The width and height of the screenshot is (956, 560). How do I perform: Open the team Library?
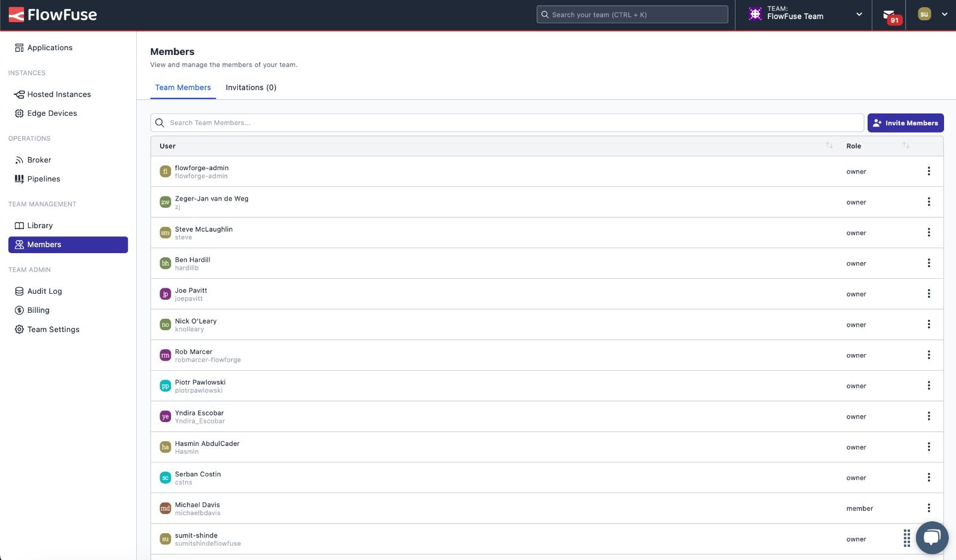click(41, 225)
